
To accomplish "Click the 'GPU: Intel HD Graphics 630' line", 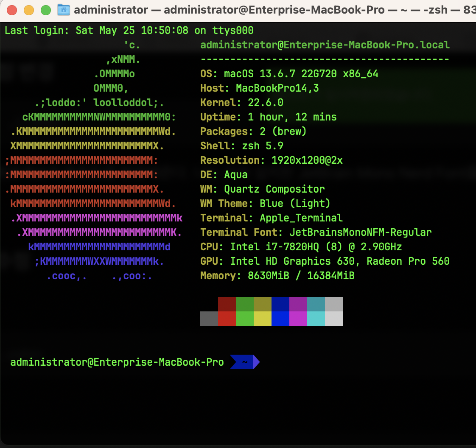I will pyautogui.click(x=325, y=261).
